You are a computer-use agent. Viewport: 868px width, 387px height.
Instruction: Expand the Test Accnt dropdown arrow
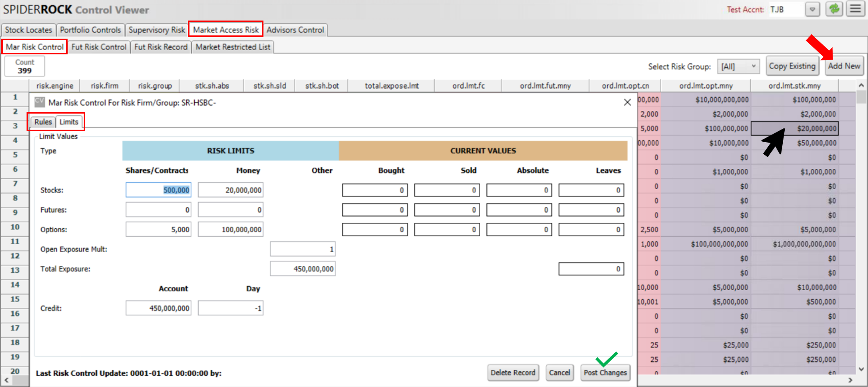812,9
